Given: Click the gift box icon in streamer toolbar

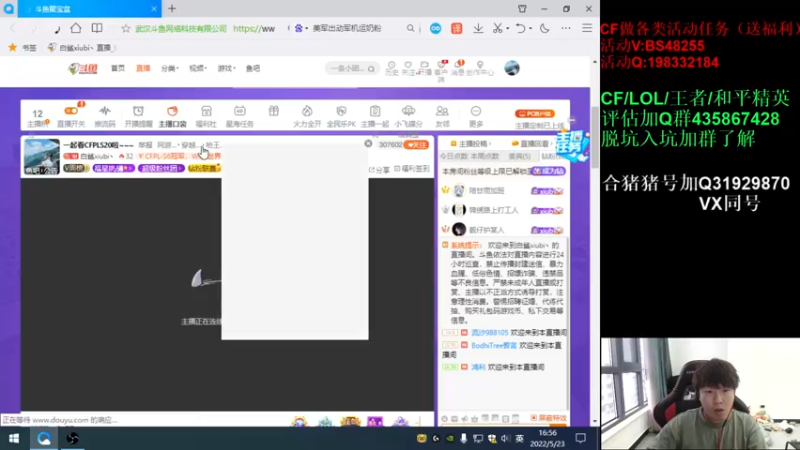Looking at the screenshot, I should (273, 111).
